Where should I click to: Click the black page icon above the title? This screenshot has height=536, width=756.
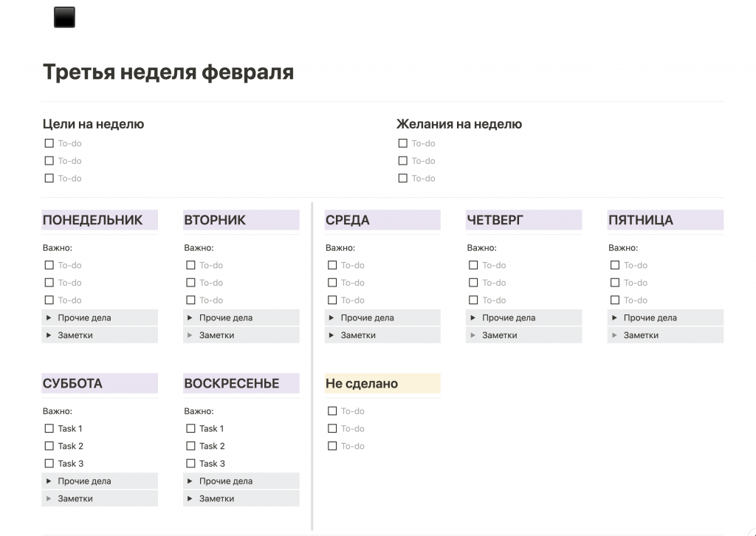click(x=65, y=18)
